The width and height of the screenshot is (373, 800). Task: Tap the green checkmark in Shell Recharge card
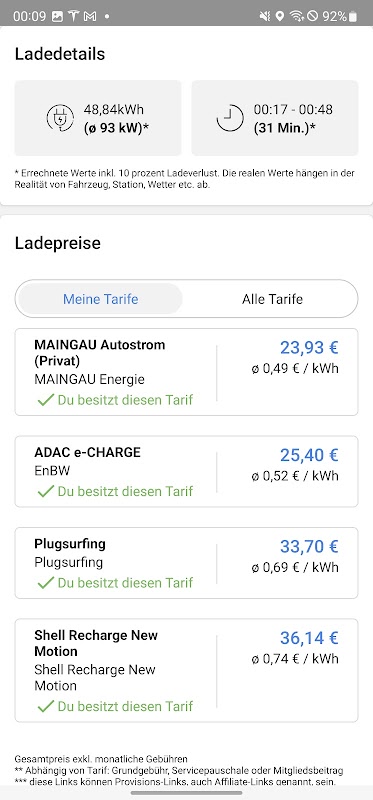click(x=45, y=706)
